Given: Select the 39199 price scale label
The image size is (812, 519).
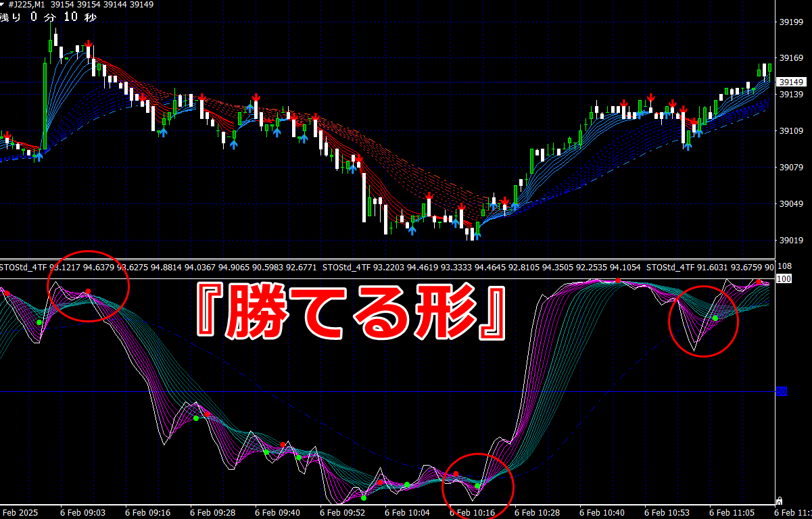Looking at the screenshot, I should pyautogui.click(x=791, y=22).
